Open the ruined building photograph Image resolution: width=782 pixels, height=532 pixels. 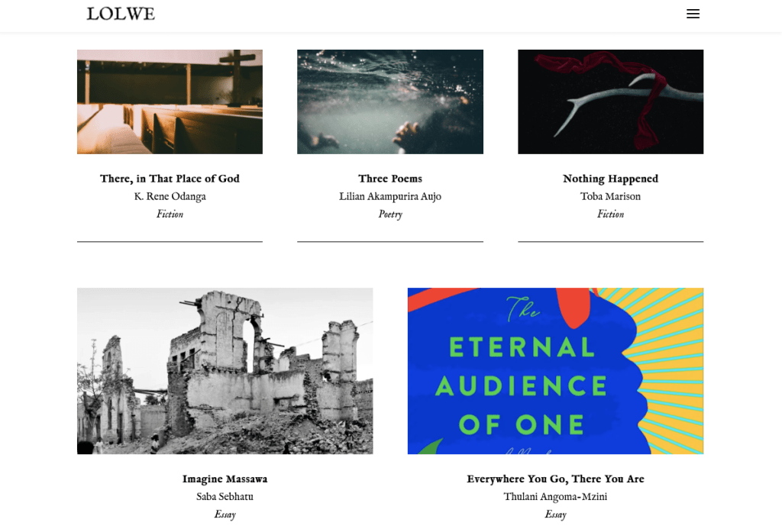pyautogui.click(x=225, y=371)
